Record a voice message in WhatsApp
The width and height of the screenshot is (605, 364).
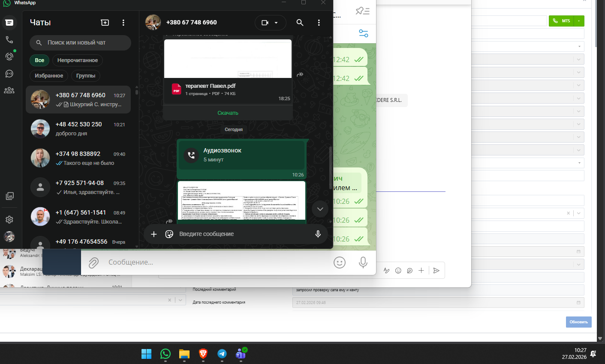318,234
